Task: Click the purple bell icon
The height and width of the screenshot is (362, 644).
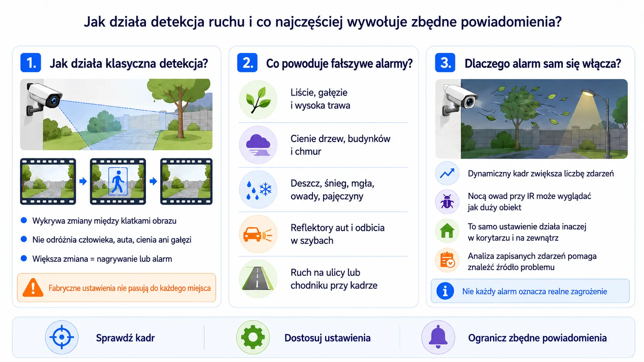Action: [438, 337]
